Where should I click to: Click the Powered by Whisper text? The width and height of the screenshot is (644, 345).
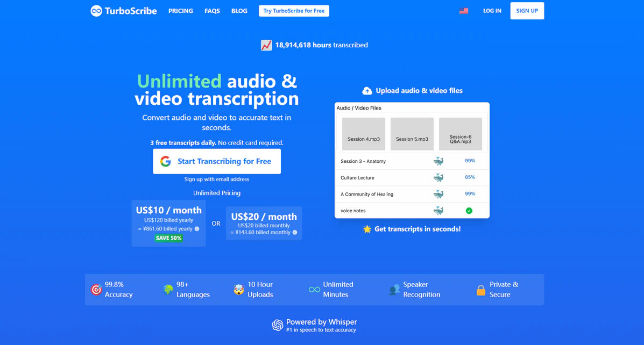tap(322, 322)
